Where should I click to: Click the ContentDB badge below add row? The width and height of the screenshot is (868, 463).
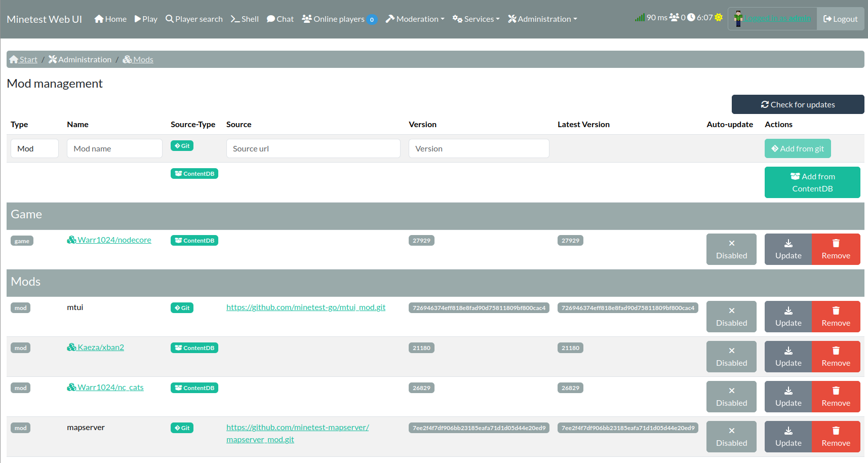(194, 174)
